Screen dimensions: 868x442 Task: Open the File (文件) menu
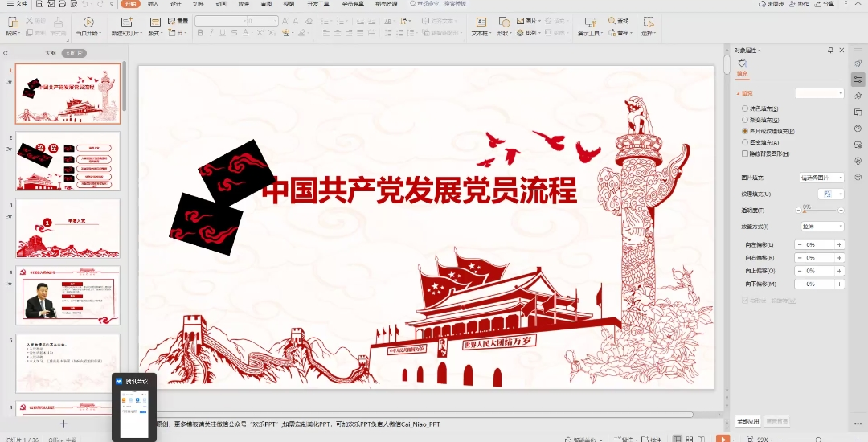(x=17, y=4)
